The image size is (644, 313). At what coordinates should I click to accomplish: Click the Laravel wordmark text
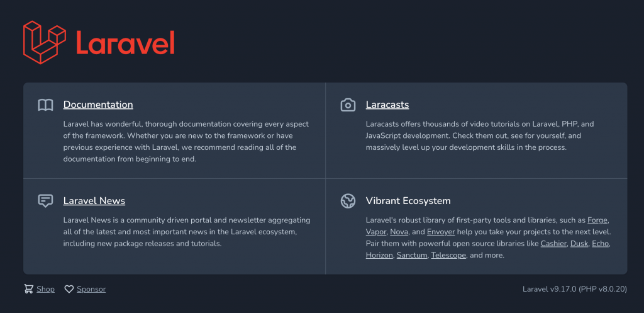tap(125, 42)
